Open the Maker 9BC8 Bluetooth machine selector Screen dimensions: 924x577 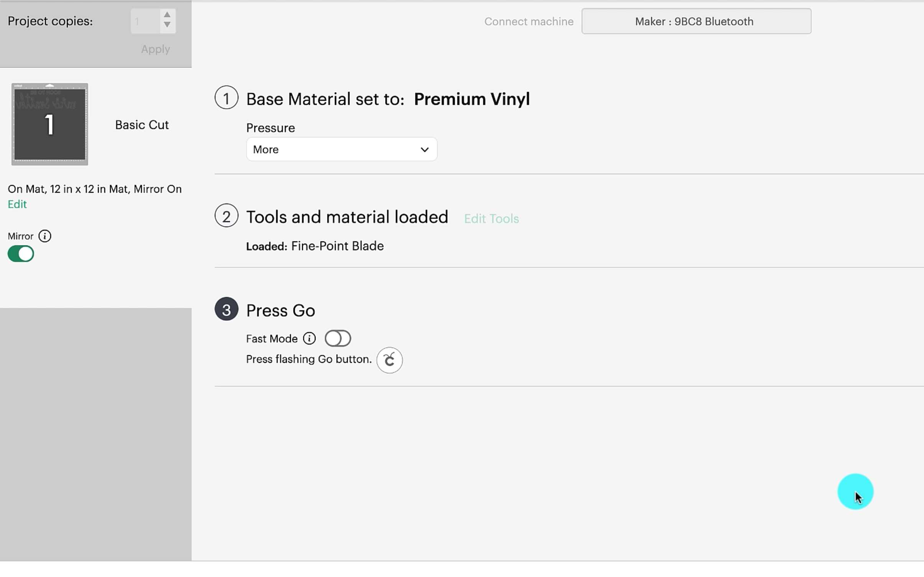point(696,21)
